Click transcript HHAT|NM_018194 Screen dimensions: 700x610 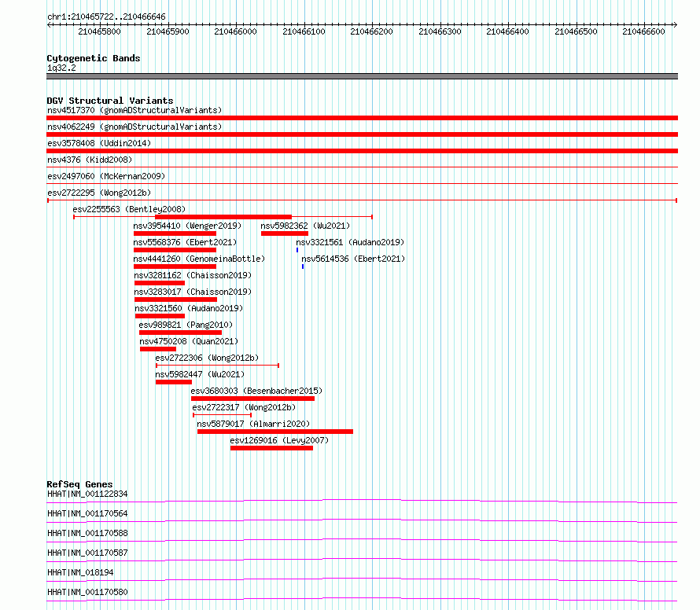coord(80,572)
